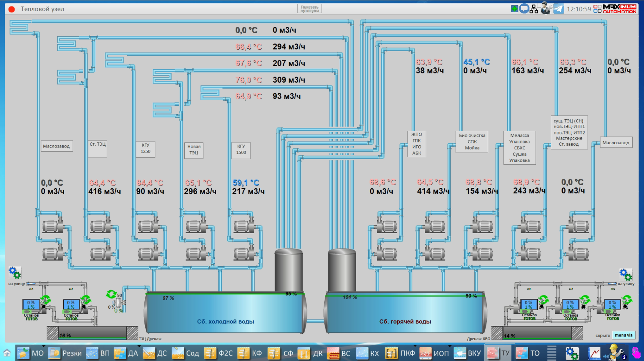This screenshot has width=644, height=361.
Task: Toggle auto mode on ТЭЦ Дренаж valve
Action: click(x=111, y=294)
